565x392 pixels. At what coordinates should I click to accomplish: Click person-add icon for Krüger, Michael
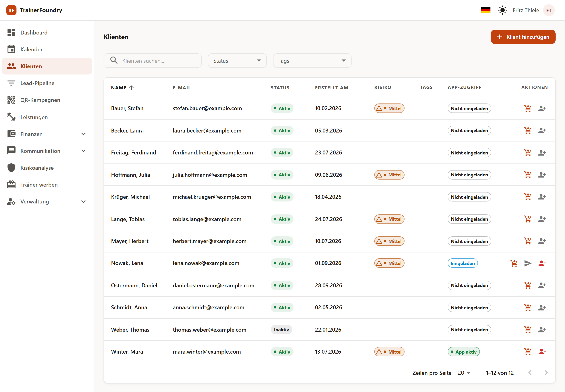pos(542,197)
